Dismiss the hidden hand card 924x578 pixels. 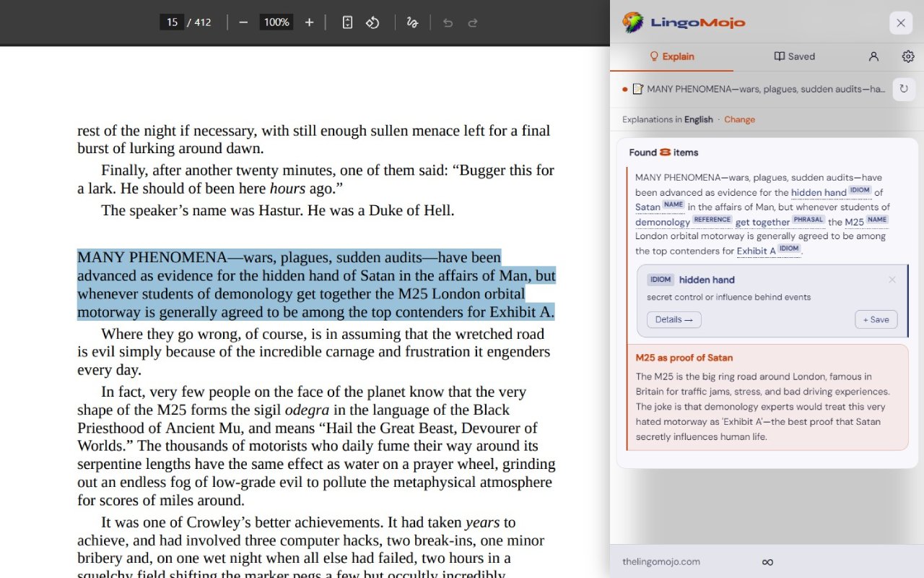click(x=892, y=280)
